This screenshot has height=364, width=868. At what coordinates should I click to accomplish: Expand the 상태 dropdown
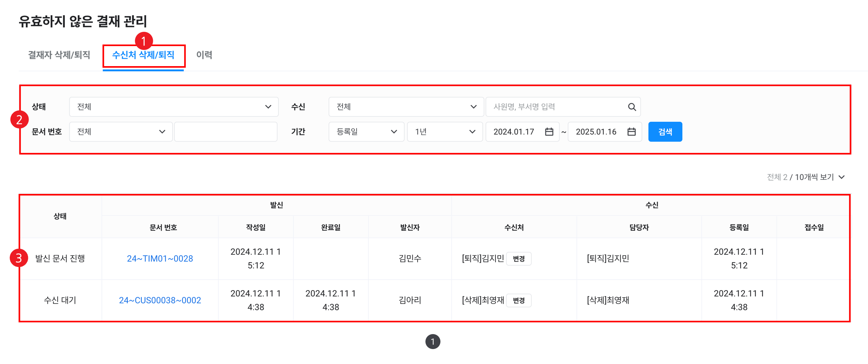pyautogui.click(x=174, y=107)
